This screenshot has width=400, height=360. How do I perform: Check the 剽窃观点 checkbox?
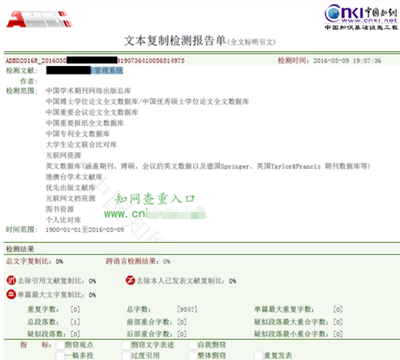[60, 345]
